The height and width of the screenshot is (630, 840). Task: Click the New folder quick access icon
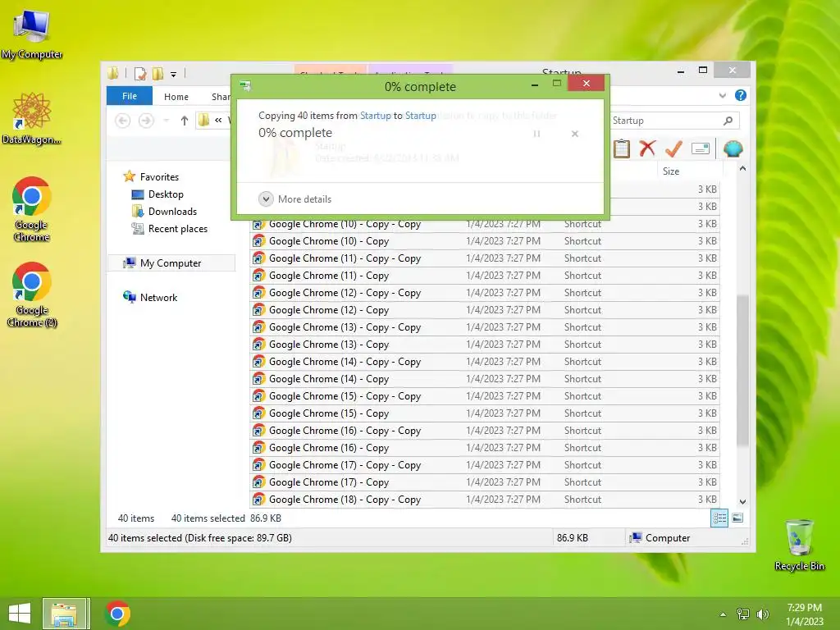pos(158,73)
